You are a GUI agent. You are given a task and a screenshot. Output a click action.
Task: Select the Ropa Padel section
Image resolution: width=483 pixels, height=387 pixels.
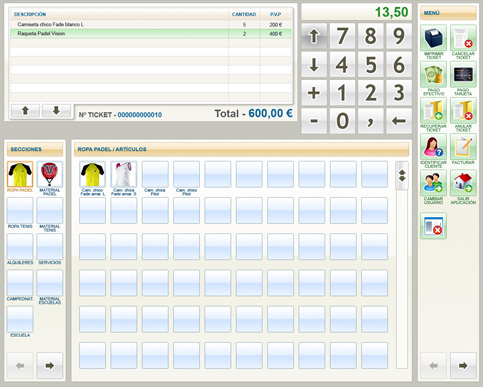(20, 174)
